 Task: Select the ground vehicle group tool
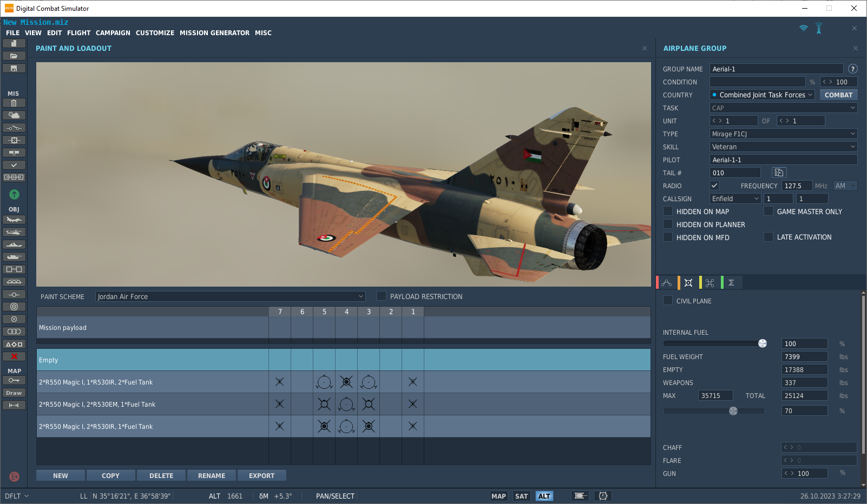(x=14, y=257)
